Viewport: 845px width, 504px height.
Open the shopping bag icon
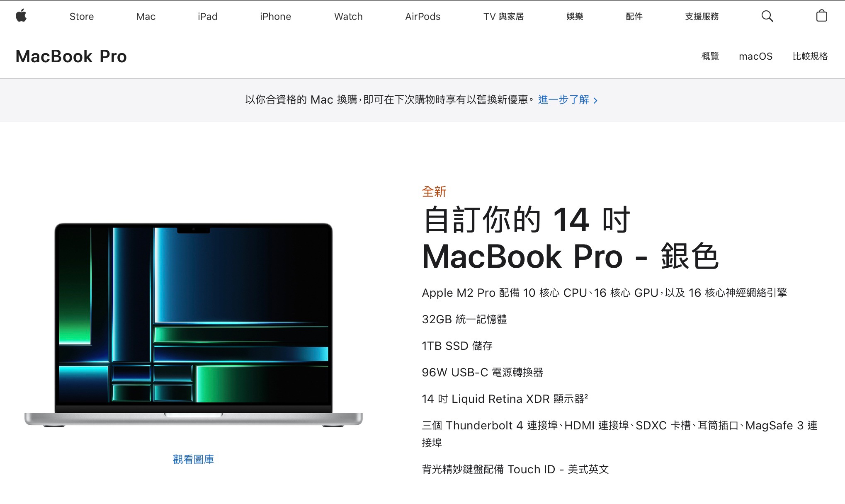[x=821, y=16]
